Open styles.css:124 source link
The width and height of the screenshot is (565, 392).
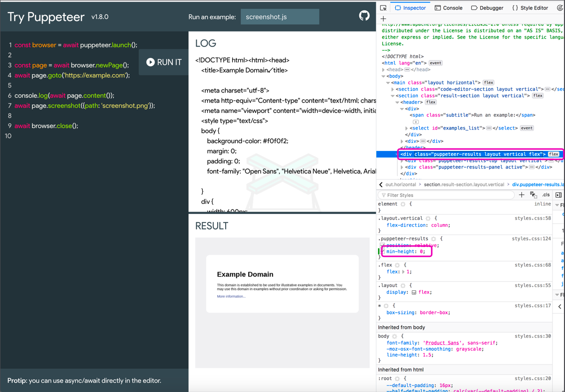pyautogui.click(x=531, y=238)
